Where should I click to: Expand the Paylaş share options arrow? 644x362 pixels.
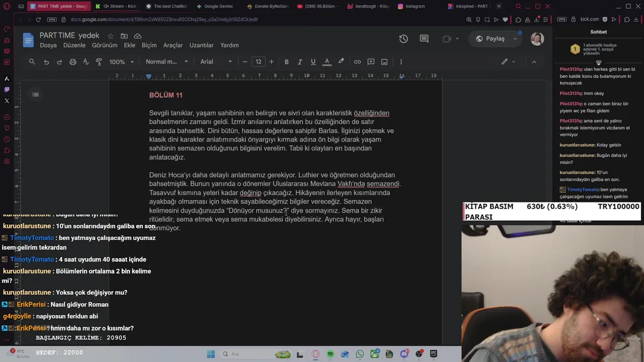pos(515,39)
